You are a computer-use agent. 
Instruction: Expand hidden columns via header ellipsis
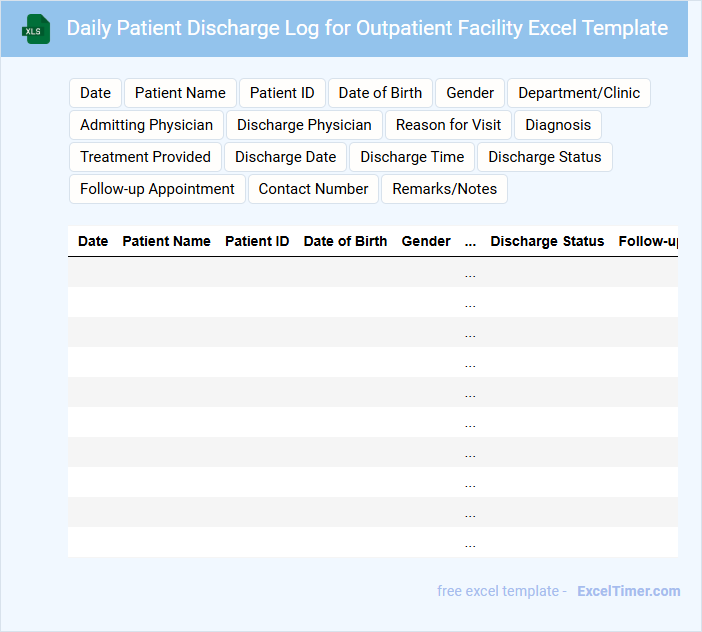[470, 241]
